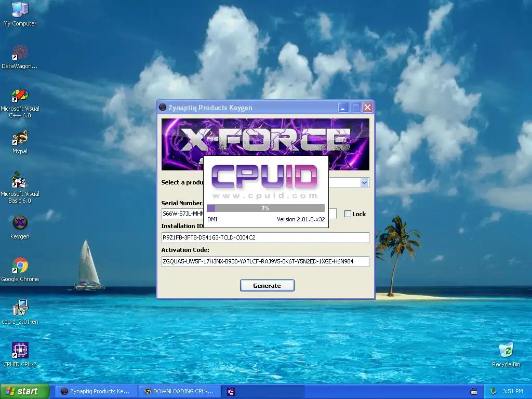Click inside the Installation ID field

(265, 237)
